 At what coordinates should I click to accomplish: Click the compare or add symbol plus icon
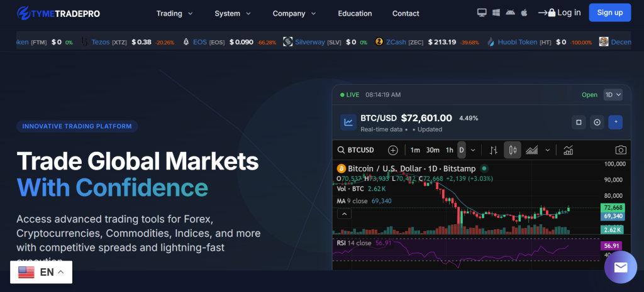click(x=393, y=150)
